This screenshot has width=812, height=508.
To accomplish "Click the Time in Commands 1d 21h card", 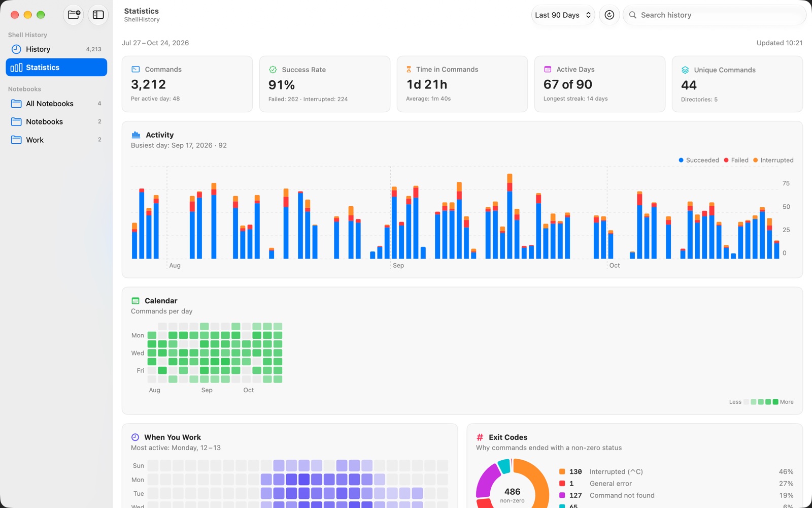I will point(462,84).
